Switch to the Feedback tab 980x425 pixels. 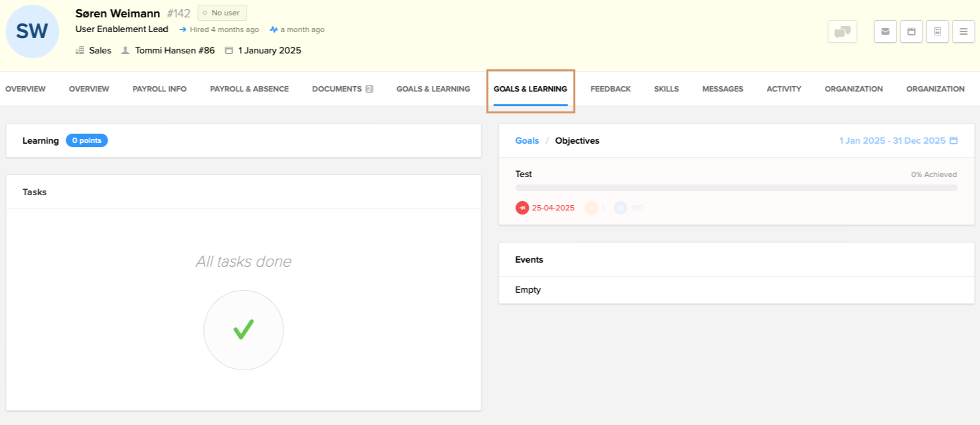pos(610,89)
